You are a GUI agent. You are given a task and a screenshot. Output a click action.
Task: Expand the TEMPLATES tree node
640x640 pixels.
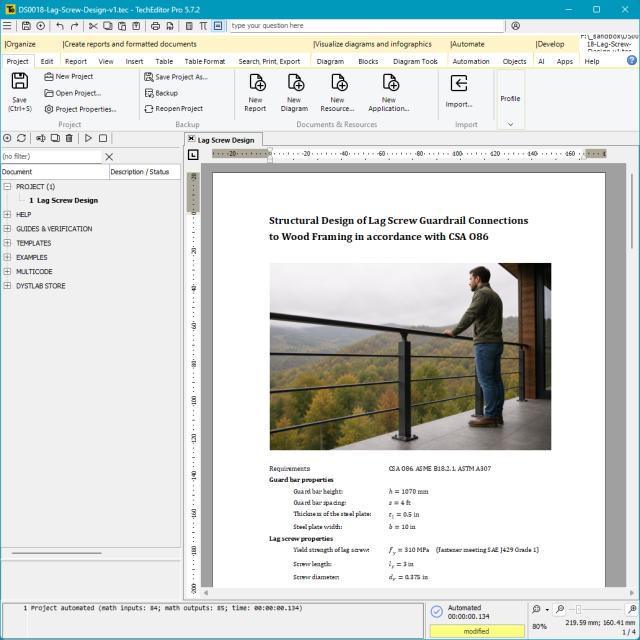[x=7, y=243]
